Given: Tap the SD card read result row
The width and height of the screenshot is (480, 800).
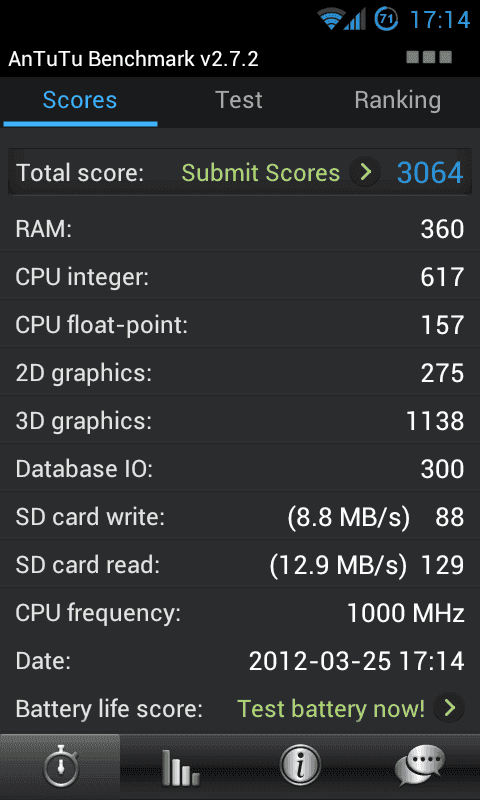Looking at the screenshot, I should [240, 565].
